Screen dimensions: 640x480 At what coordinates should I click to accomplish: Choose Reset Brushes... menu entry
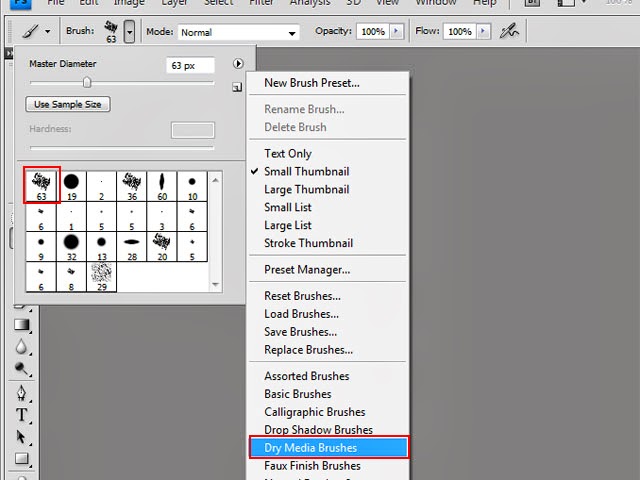pyautogui.click(x=302, y=296)
